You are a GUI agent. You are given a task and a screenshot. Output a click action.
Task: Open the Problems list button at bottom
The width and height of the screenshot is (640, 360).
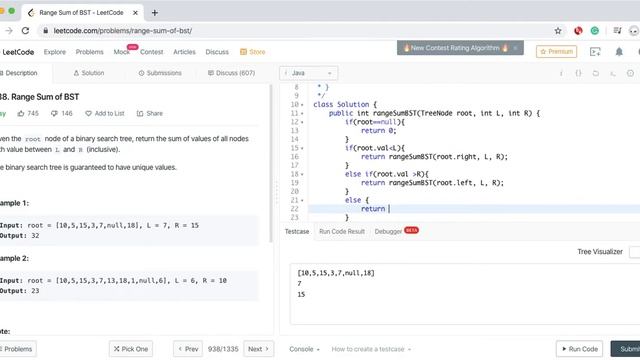pos(17,349)
